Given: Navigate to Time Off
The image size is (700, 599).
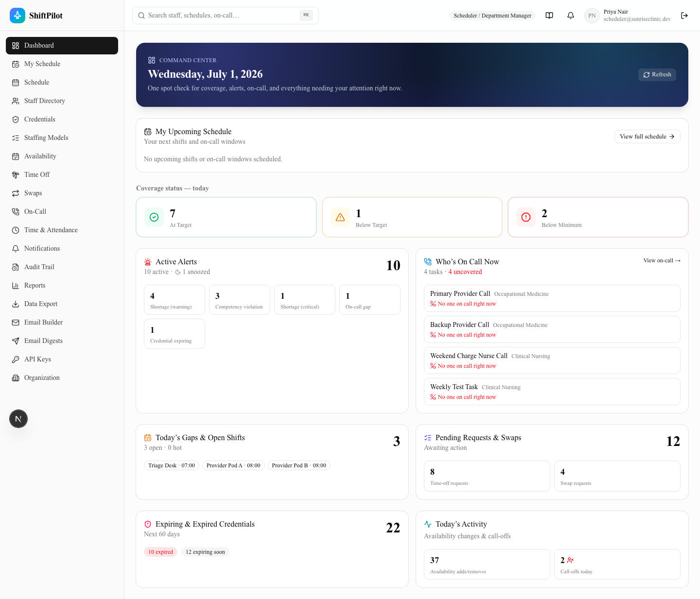Looking at the screenshot, I should click(62, 175).
